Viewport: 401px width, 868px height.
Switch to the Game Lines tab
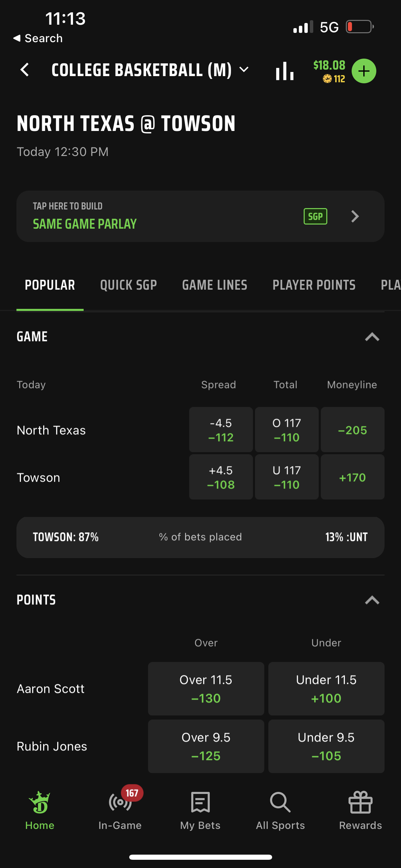pos(215,285)
